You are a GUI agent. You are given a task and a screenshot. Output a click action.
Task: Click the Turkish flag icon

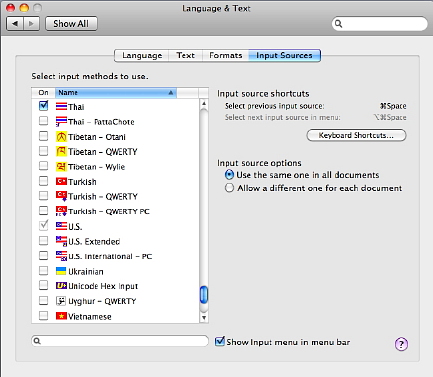61,181
